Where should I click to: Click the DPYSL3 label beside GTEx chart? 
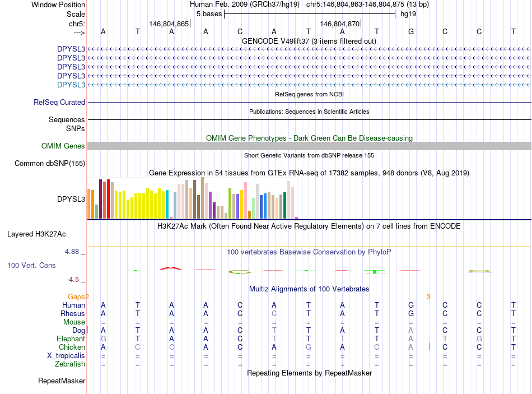click(71, 199)
